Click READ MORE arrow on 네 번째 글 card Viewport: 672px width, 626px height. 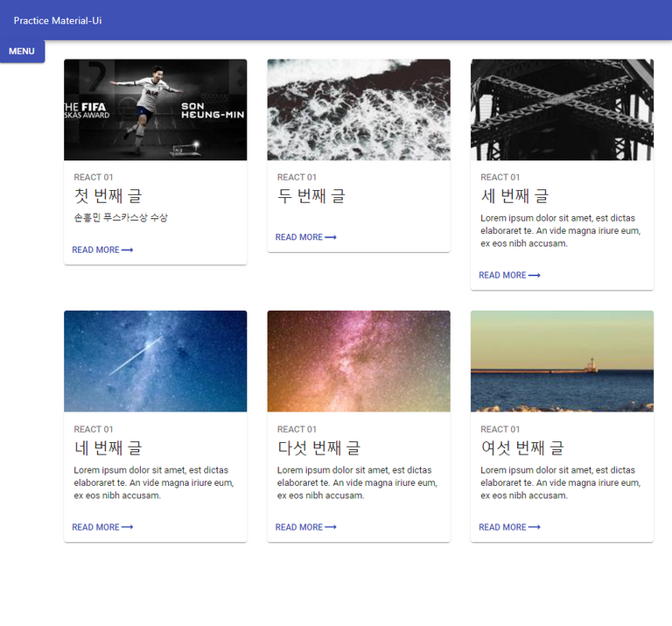click(102, 527)
